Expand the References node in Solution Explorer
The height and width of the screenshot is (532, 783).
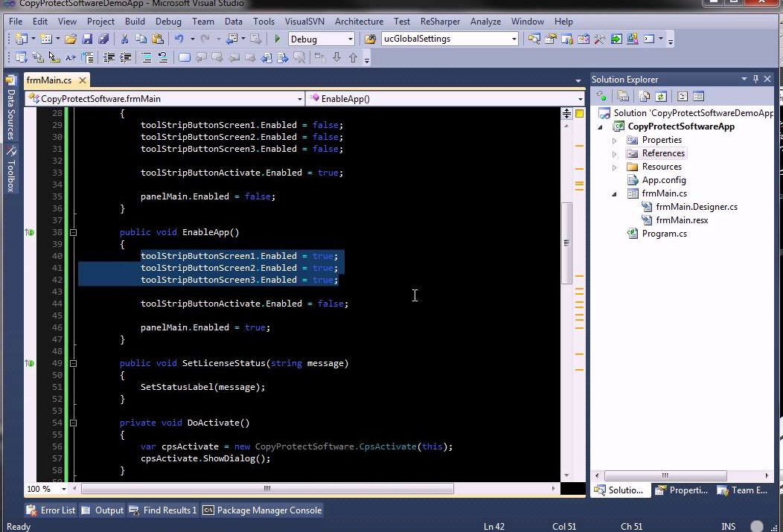click(615, 153)
